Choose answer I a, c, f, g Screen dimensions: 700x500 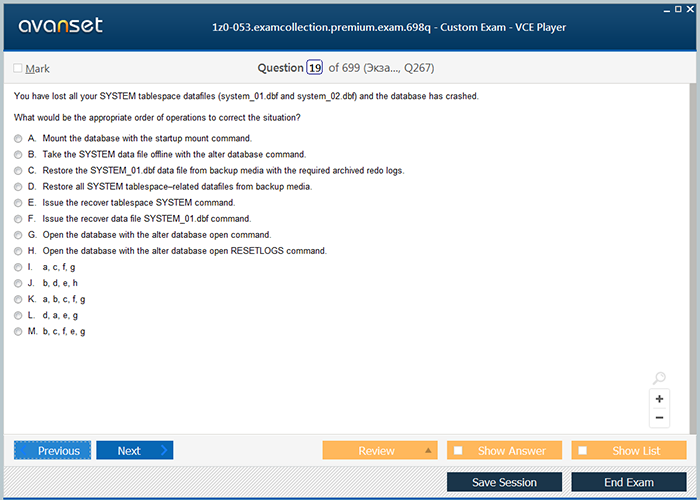(x=18, y=267)
